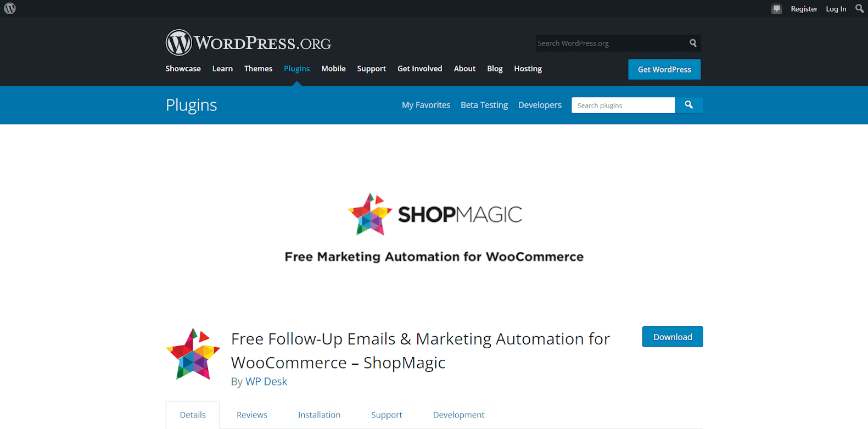Click the ShopMagic star plugin icon
Viewport: 868px width, 429px height.
coord(193,354)
